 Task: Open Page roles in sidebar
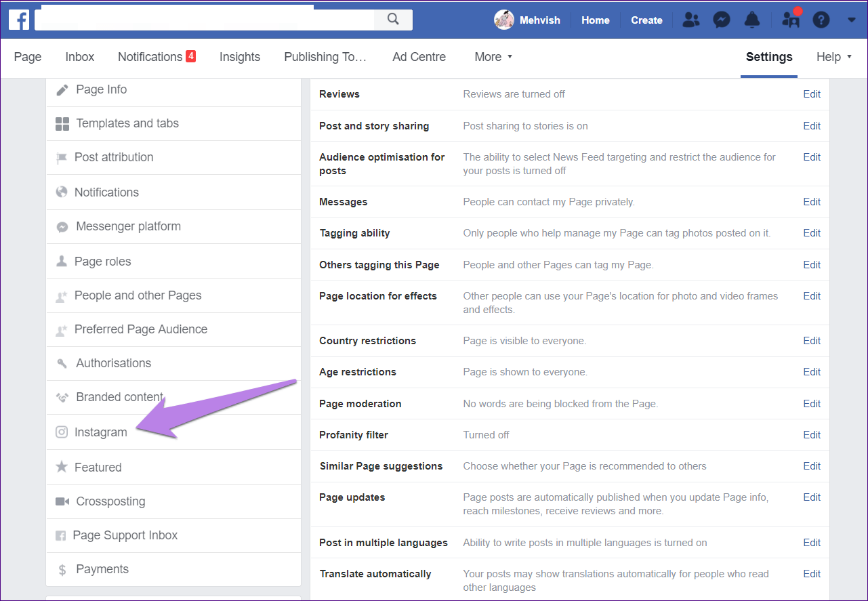pos(173,262)
